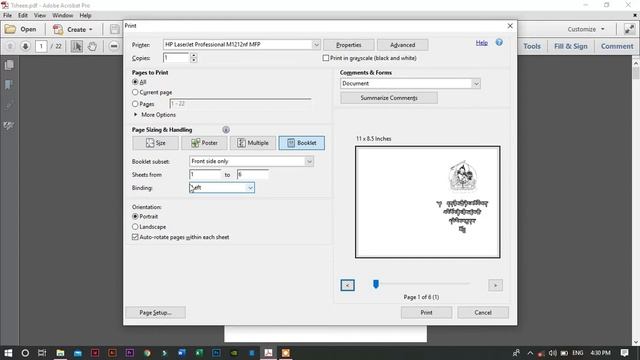640x360 pixels.
Task: Click Summarize Comments button
Action: coord(389,98)
